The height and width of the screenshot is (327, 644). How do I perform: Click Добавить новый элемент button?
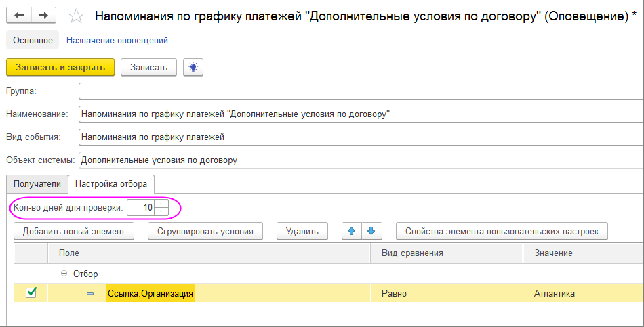pos(74,231)
